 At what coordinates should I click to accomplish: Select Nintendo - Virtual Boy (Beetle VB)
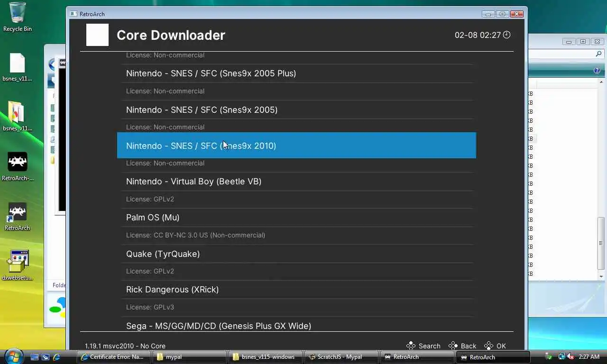(296, 182)
